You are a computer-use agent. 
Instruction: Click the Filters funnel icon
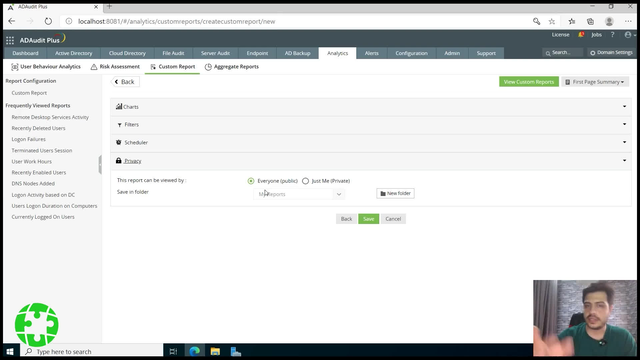(119, 125)
